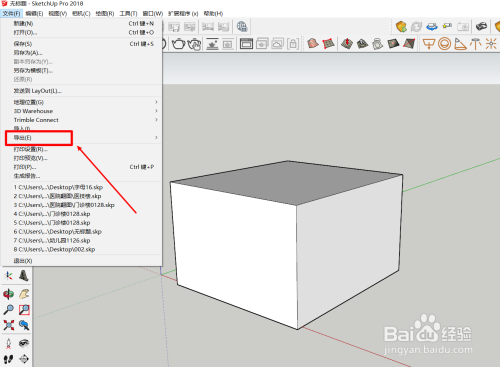
Task: Open the 相机(C) Camera menu
Action: (x=81, y=14)
